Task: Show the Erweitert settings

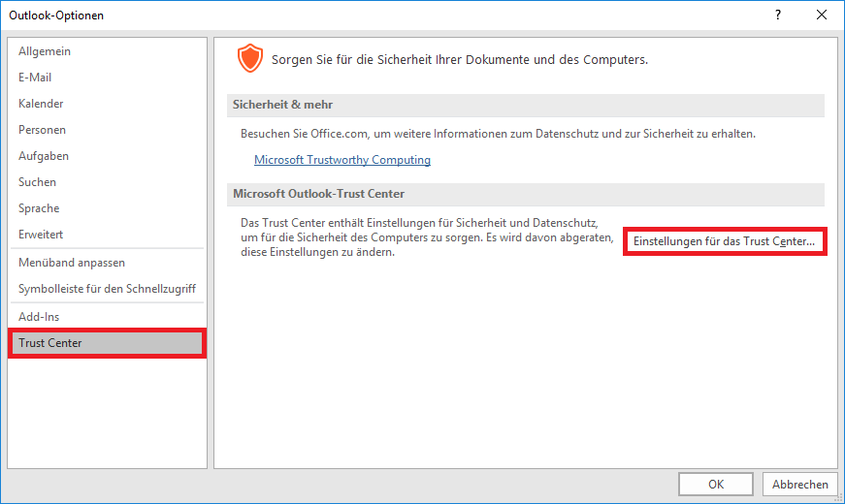Action: (39, 235)
